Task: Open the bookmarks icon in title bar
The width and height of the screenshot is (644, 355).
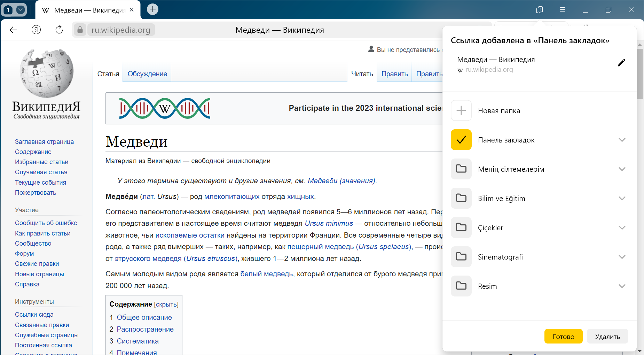Action: tap(539, 10)
